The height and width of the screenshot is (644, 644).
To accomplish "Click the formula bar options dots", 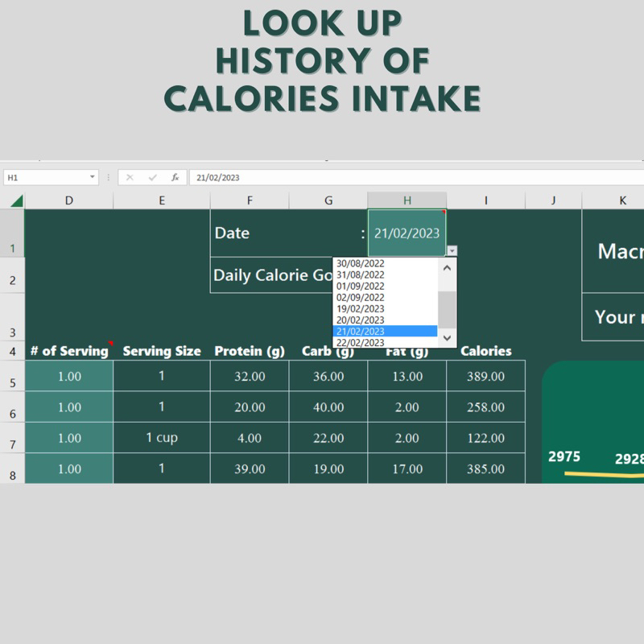I will coord(109,177).
